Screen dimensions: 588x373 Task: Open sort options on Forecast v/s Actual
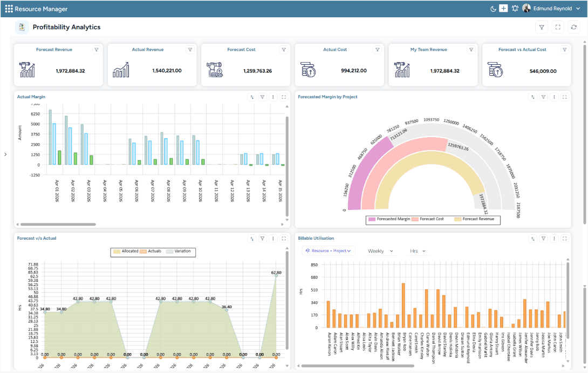[252, 239]
